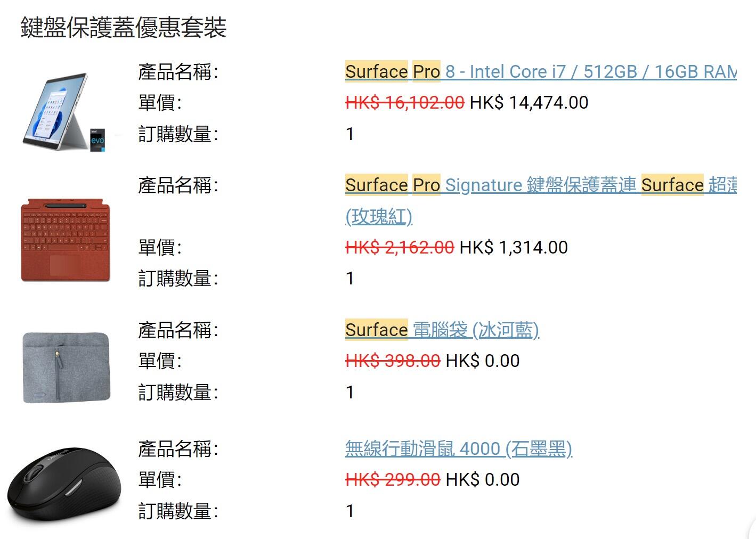756x539 pixels.
Task: Open the 無線行動滑鼠 4000 (石墨黑) link
Action: point(458,449)
